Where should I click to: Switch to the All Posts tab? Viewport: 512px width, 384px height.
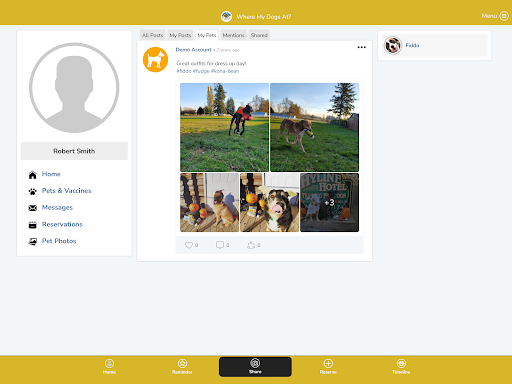pos(153,35)
